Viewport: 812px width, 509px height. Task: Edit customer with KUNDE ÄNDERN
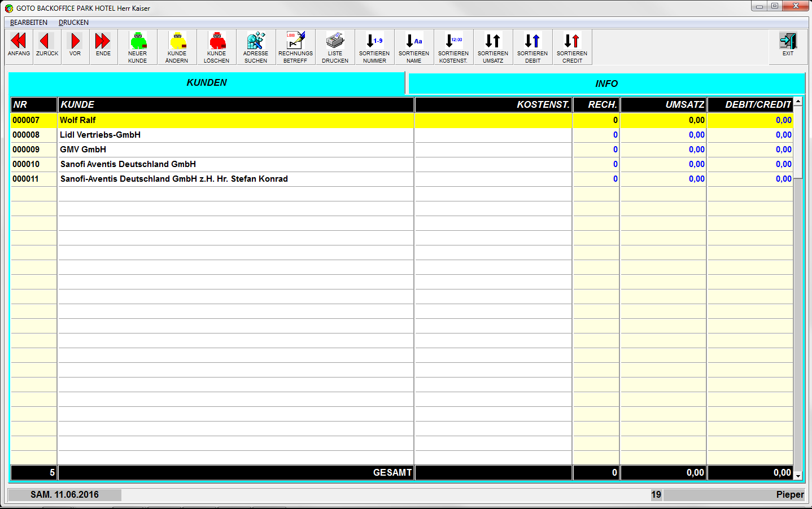coord(177,47)
